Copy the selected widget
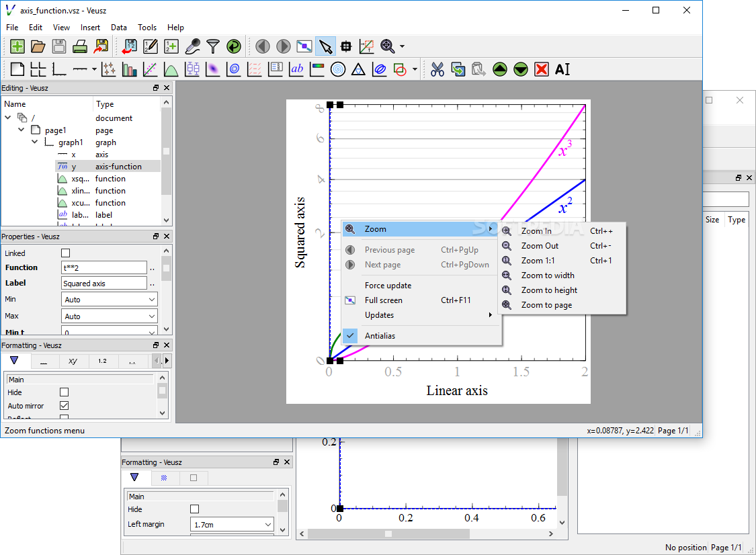The height and width of the screenshot is (555, 756). coord(458,69)
